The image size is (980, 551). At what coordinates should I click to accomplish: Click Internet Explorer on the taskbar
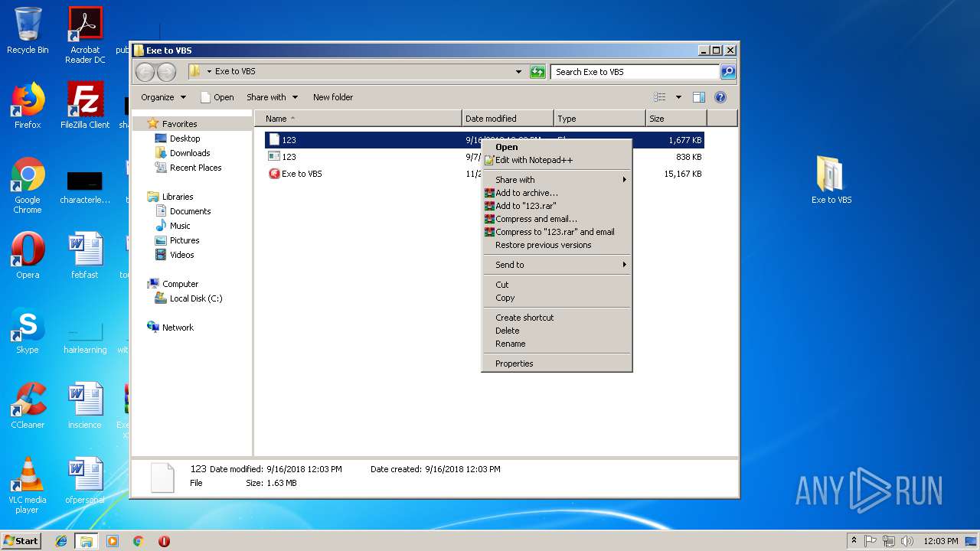61,541
